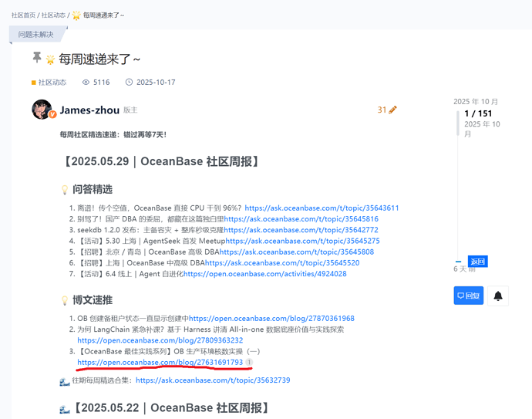Click the 返回 back button on timeline
Screen dimensions: 532x419
(x=478, y=262)
